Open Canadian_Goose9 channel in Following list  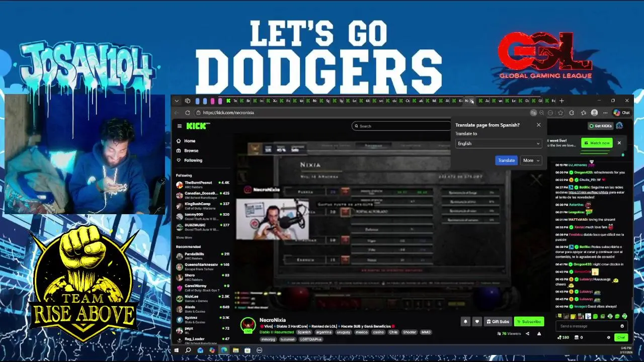[x=203, y=195]
